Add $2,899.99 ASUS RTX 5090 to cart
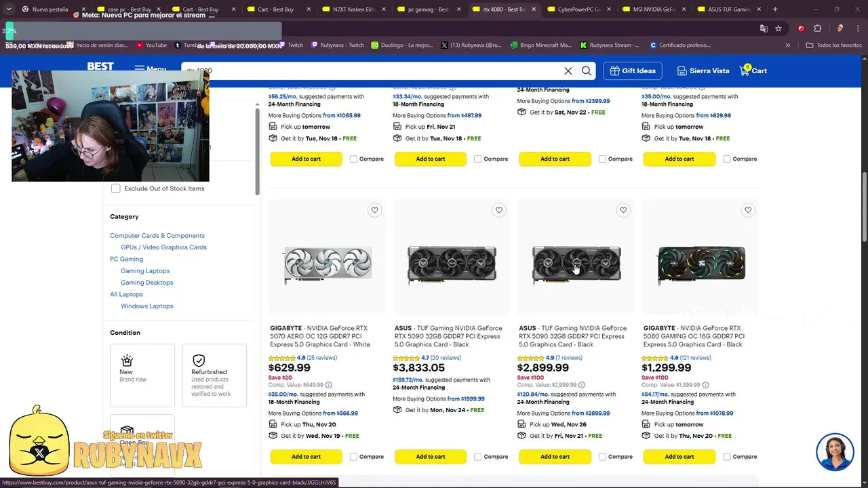 (x=555, y=457)
